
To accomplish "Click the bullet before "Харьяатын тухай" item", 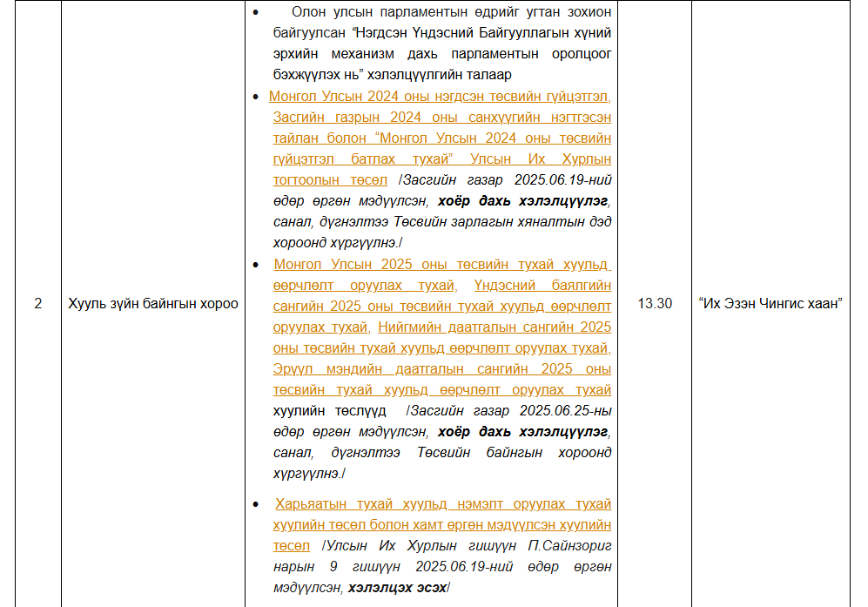I will pos(254,505).
